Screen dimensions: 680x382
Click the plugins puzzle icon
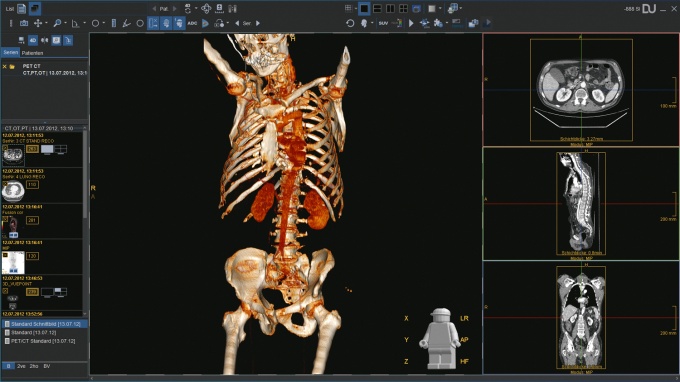click(438, 23)
